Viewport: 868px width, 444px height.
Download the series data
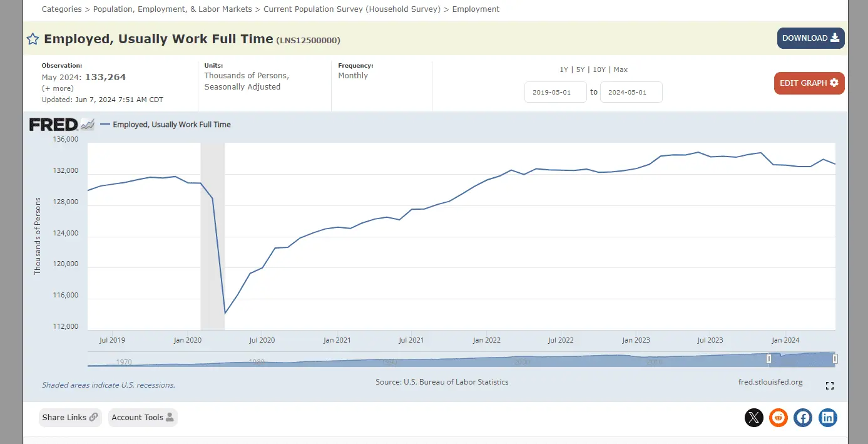click(810, 38)
